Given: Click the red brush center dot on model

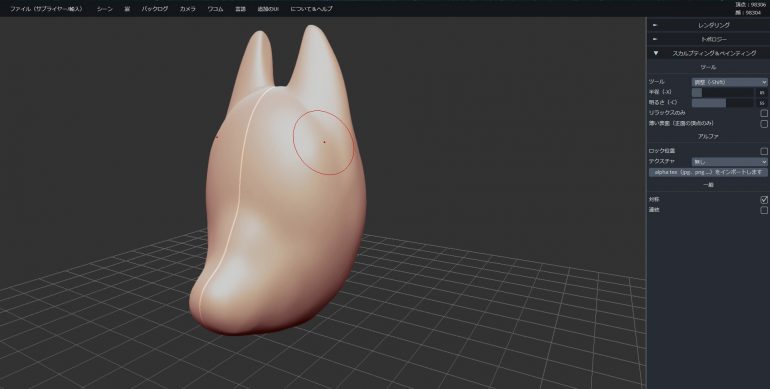Looking at the screenshot, I should (324, 142).
